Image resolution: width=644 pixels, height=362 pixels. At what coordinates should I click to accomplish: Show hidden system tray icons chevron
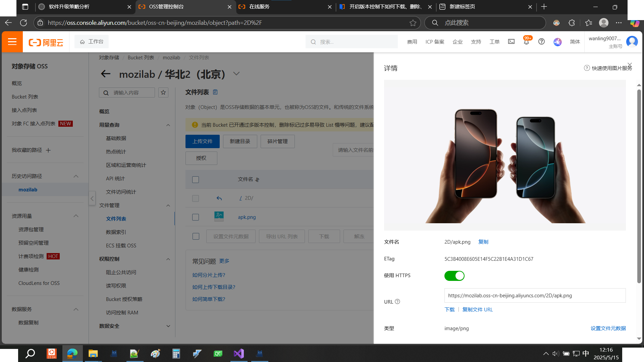coord(546,353)
